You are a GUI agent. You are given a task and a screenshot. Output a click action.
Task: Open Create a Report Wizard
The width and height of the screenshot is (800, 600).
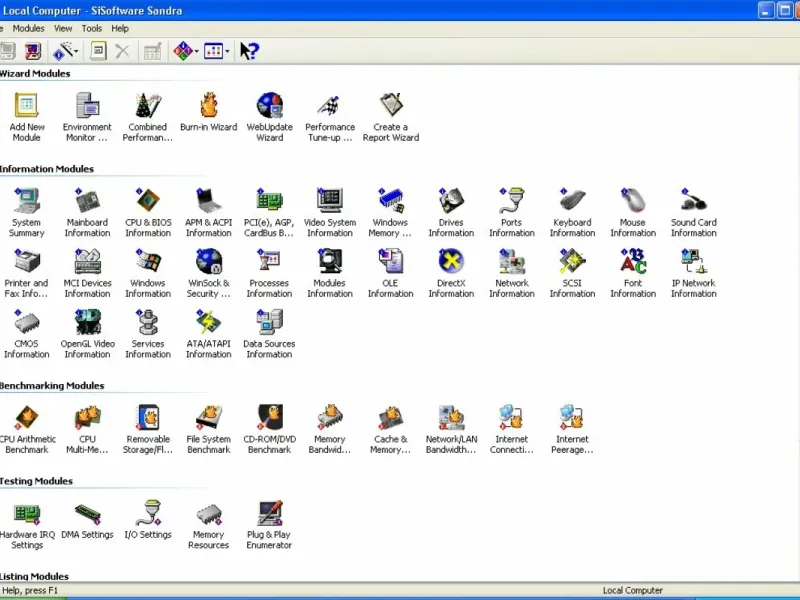click(391, 117)
